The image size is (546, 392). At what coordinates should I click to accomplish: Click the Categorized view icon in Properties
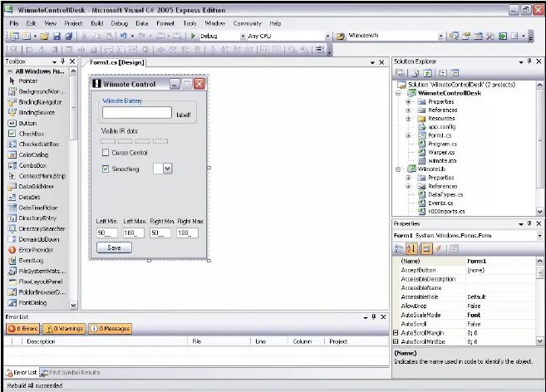click(399, 248)
